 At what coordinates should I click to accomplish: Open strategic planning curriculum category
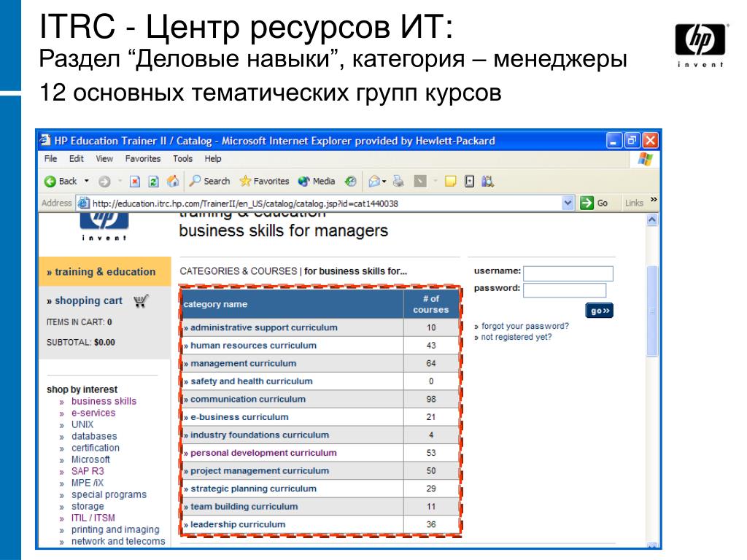pyautogui.click(x=253, y=489)
